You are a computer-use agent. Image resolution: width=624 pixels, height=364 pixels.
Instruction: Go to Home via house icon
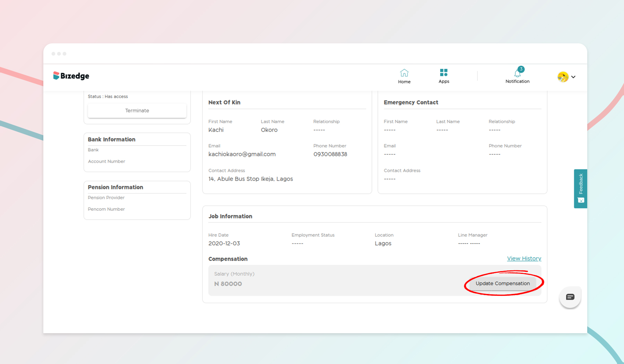pos(404,73)
